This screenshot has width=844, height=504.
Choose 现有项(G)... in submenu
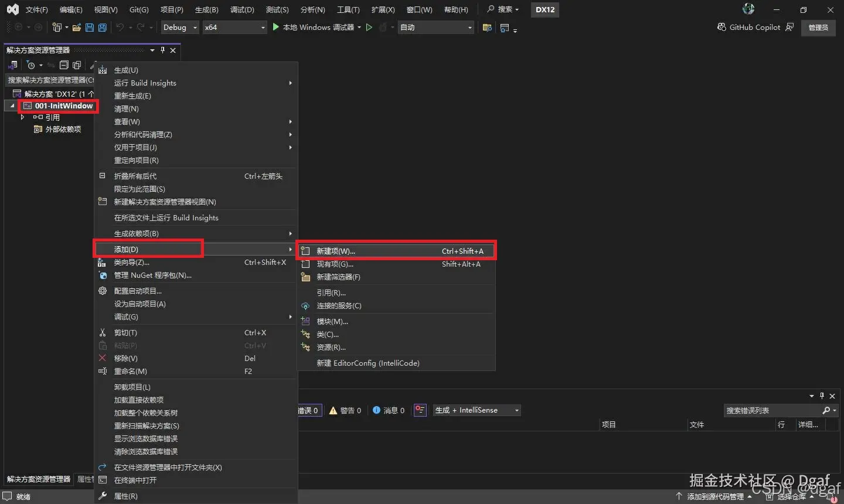[396, 264]
